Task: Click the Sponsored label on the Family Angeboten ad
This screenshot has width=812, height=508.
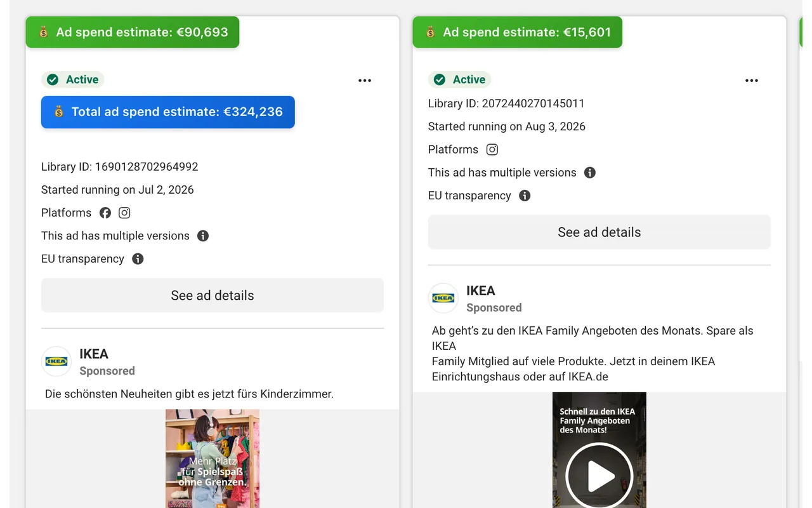Action: tap(494, 307)
